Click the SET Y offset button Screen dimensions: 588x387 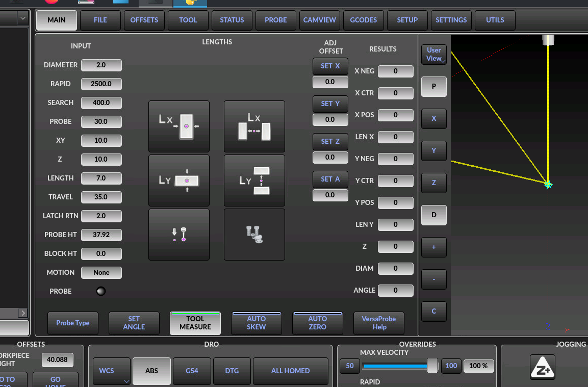[x=330, y=104]
